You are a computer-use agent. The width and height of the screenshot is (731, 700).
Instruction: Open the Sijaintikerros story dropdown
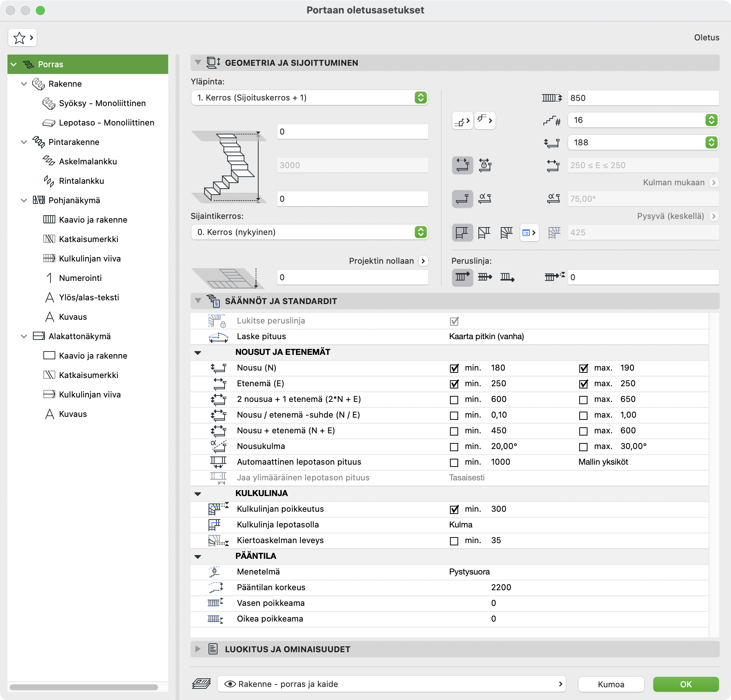tap(309, 232)
